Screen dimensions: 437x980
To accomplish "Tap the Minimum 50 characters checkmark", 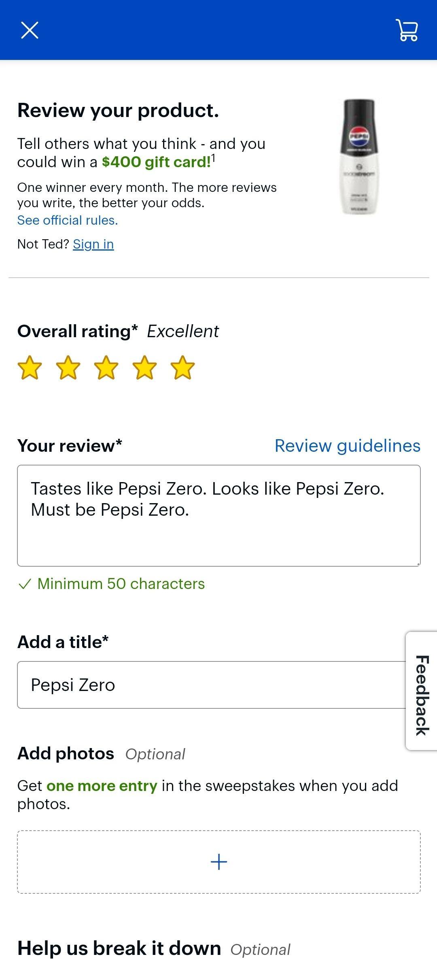I will 25,584.
